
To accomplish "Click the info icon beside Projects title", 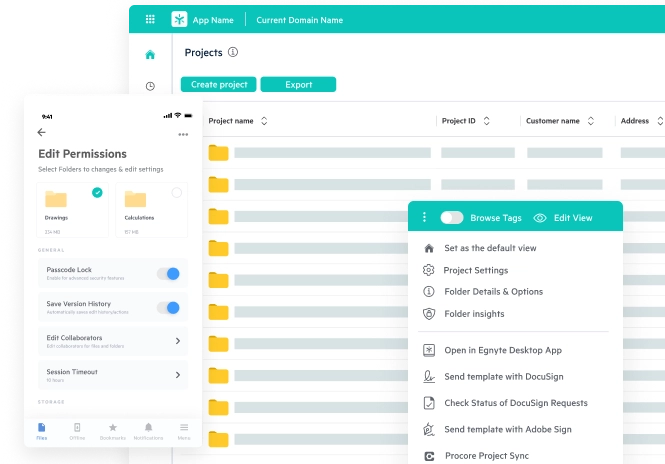I will [233, 52].
